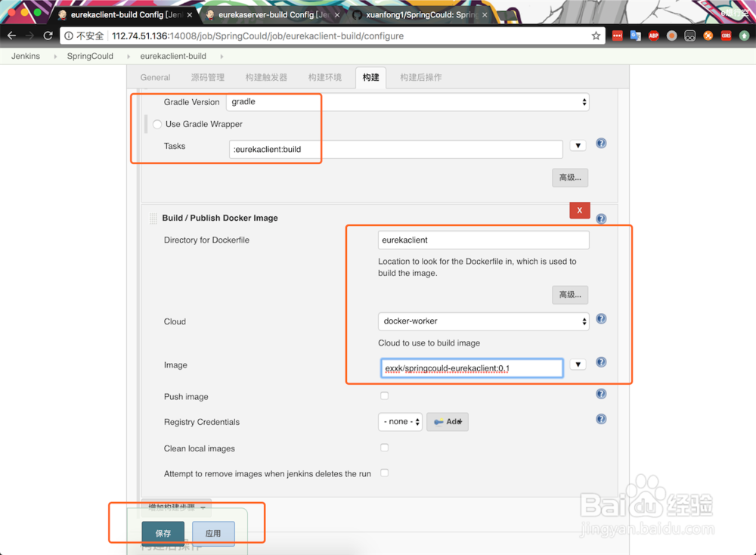Click the orange crossed-circle extension icon

click(x=708, y=36)
